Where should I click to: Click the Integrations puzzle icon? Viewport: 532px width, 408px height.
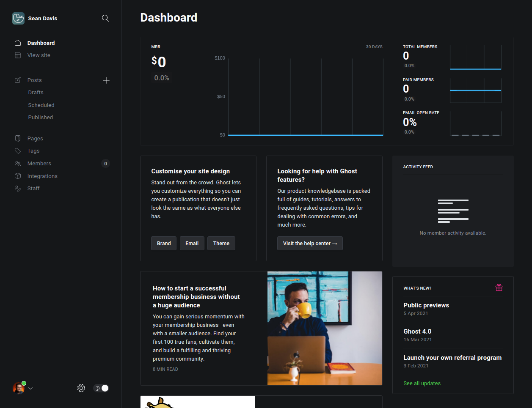17,176
